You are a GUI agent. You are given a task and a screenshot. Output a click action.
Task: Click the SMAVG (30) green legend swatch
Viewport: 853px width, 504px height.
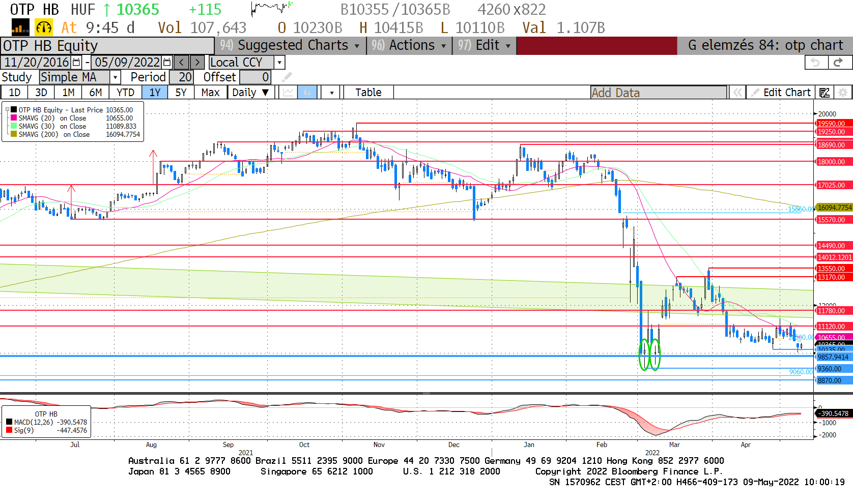click(x=14, y=126)
